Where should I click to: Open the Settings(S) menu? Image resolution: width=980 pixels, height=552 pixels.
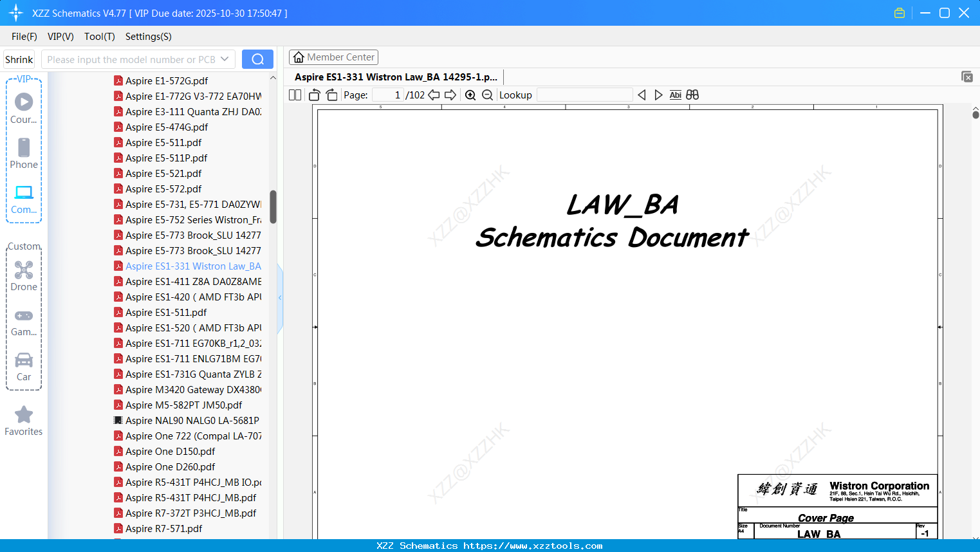pyautogui.click(x=149, y=37)
